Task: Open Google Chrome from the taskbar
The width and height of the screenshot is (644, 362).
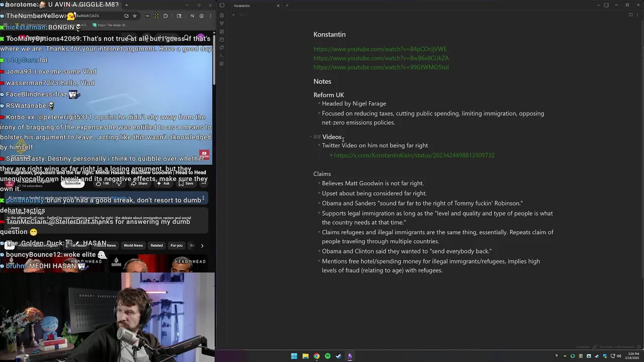Action: [x=316, y=356]
